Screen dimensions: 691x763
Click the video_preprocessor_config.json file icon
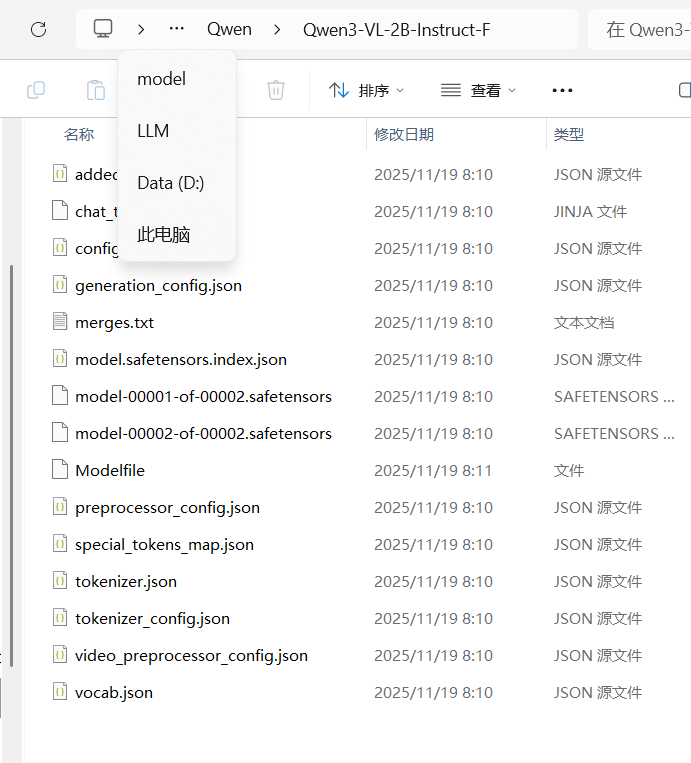(60, 654)
